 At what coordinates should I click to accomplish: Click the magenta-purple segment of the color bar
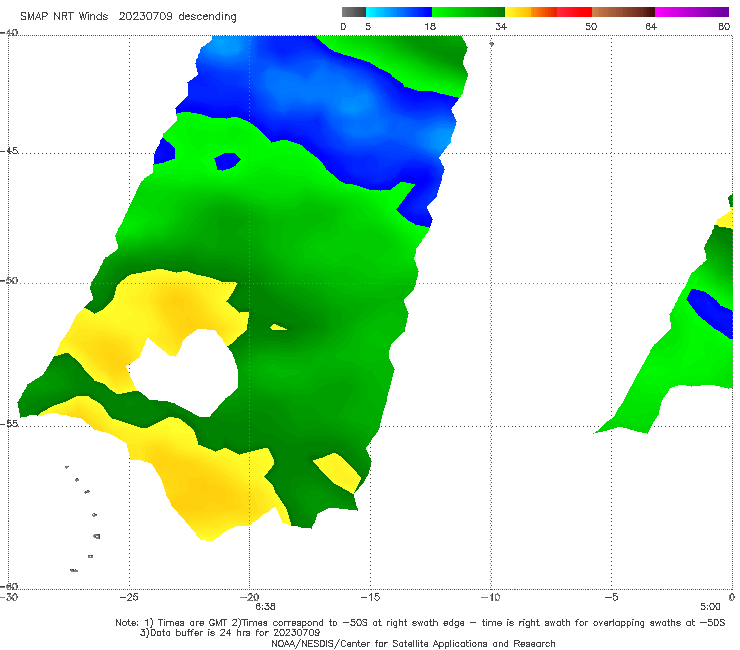click(692, 12)
